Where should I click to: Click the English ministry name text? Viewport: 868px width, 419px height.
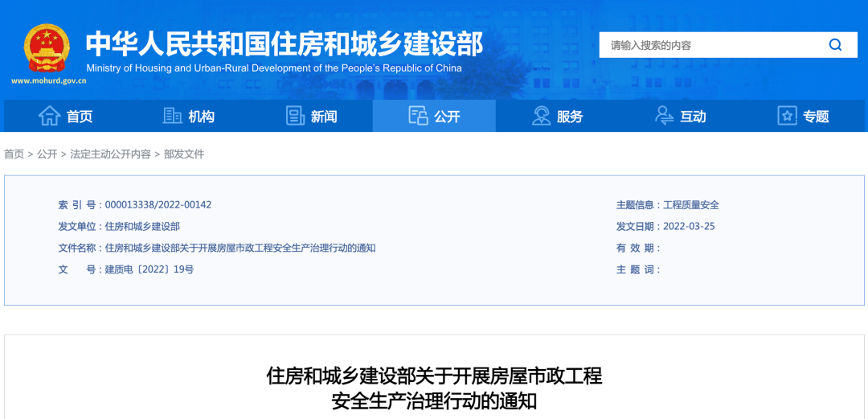(x=274, y=68)
